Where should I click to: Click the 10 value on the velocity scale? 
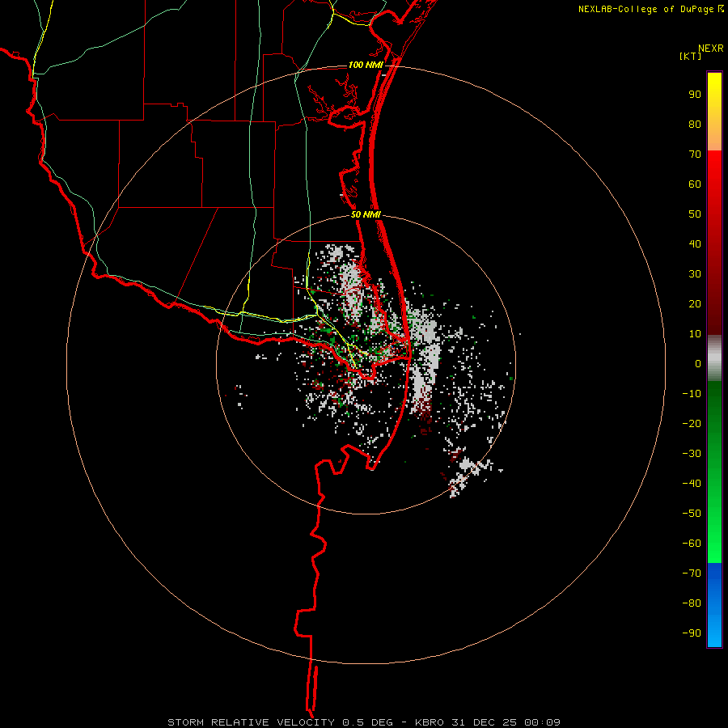pos(695,334)
